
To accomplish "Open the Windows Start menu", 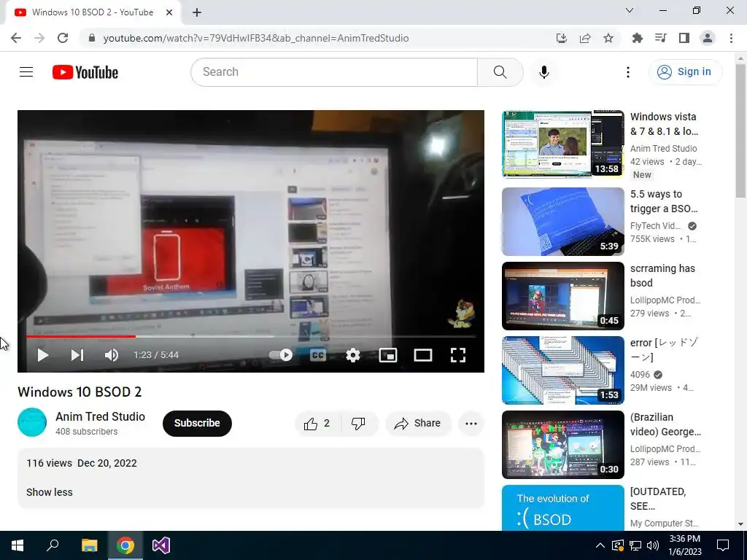I will pos(18,545).
